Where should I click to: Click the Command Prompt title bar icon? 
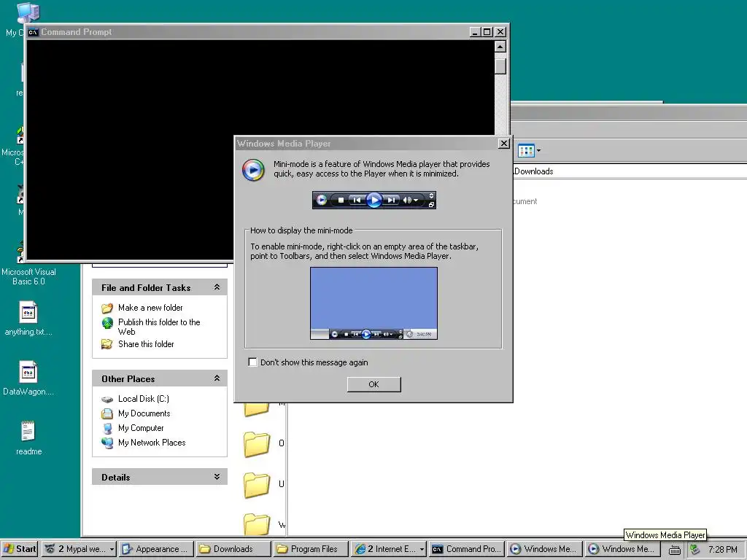33,32
